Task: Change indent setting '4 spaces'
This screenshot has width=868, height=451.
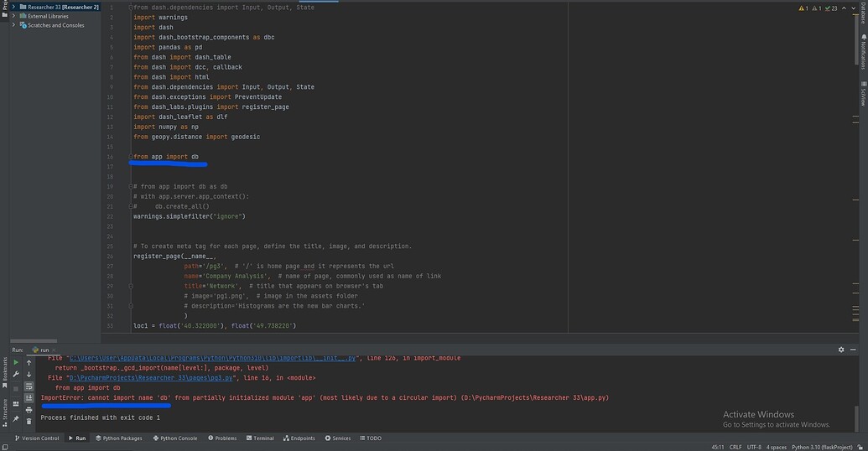Action: pos(776,447)
